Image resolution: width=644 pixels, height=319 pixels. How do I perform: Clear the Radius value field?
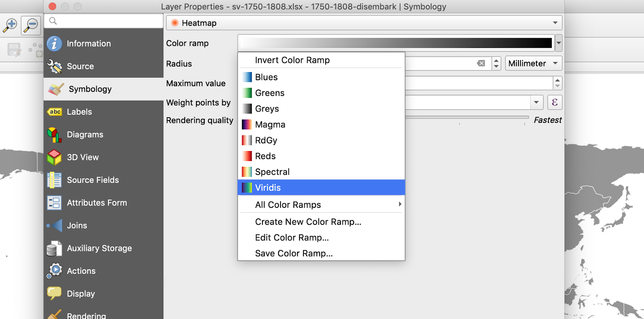click(481, 63)
